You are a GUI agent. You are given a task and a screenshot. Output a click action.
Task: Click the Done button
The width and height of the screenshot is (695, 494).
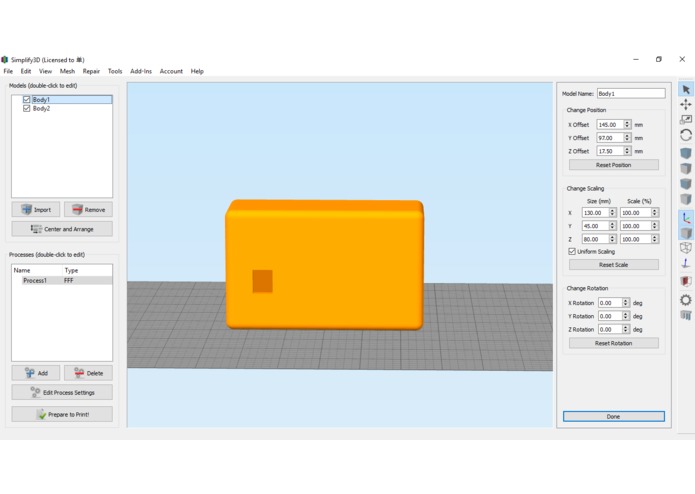[613, 416]
